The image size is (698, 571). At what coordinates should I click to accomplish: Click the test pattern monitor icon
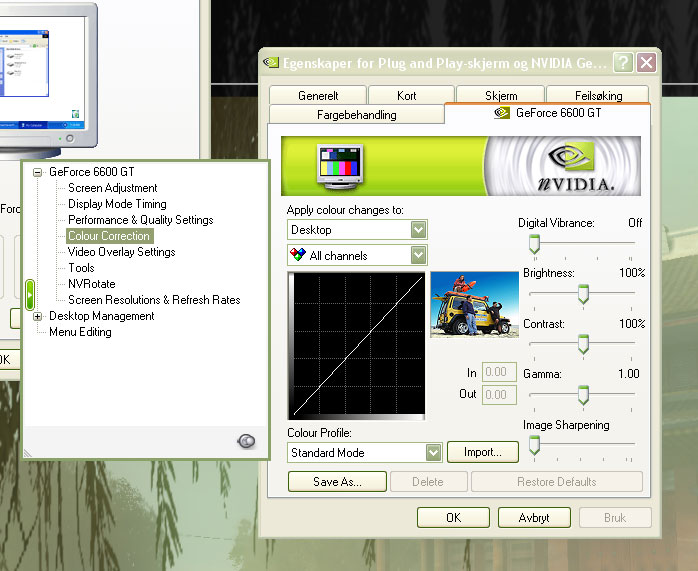point(340,166)
